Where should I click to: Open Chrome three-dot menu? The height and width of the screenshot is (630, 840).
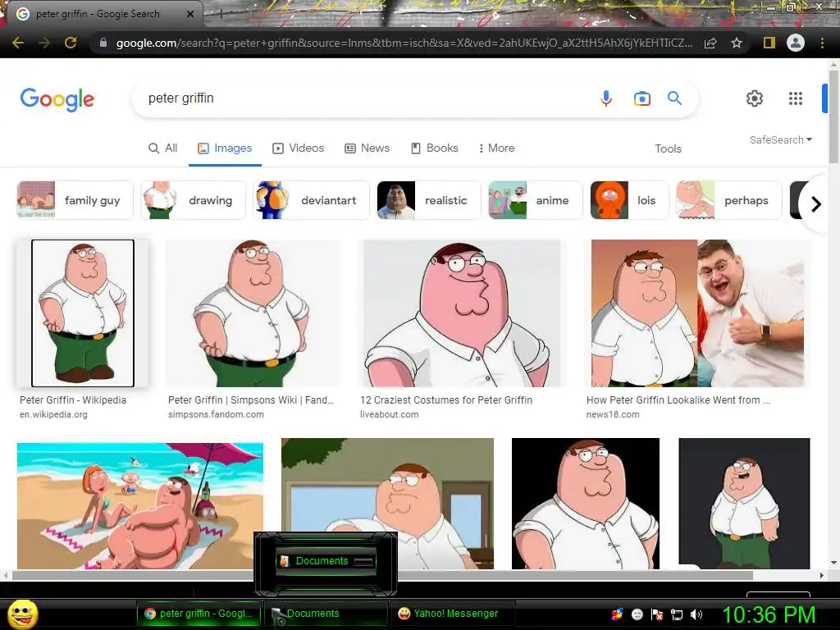click(822, 43)
